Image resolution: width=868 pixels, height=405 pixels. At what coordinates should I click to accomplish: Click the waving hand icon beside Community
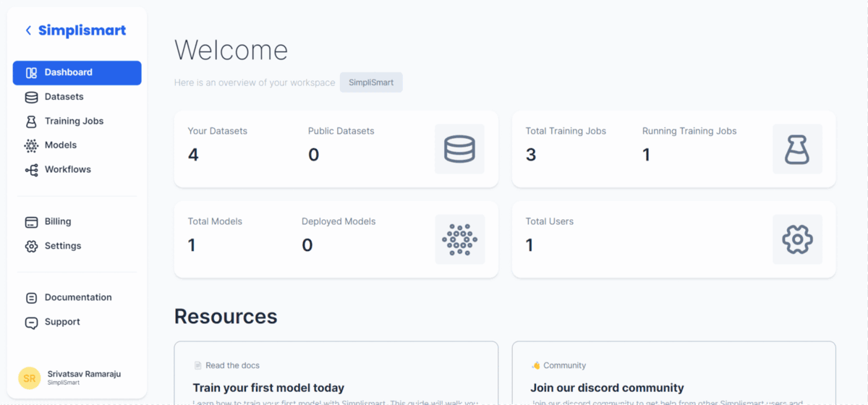pyautogui.click(x=535, y=366)
